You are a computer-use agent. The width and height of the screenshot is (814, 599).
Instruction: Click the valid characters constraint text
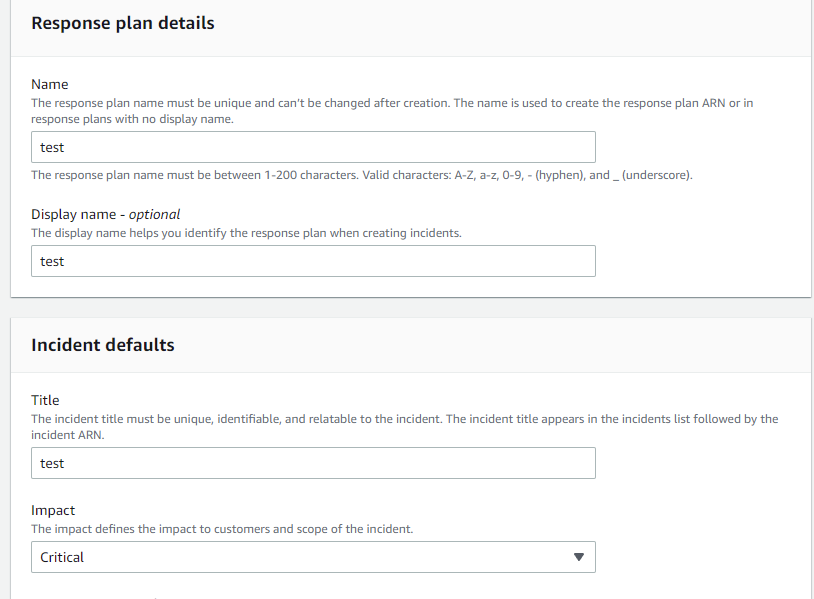click(362, 175)
